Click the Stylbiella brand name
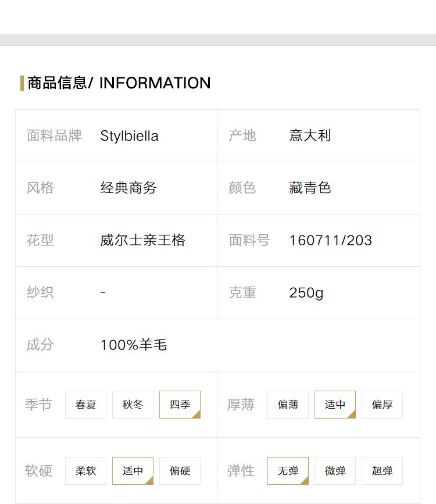 point(129,136)
